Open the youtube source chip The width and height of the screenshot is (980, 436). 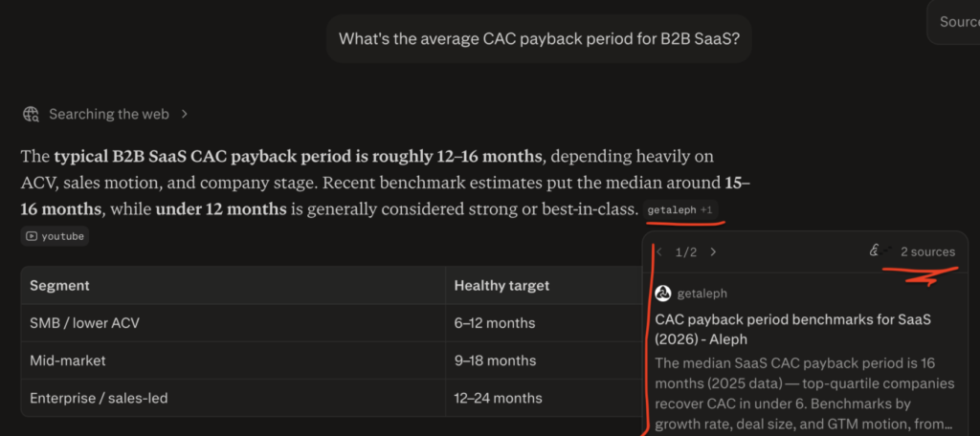[x=55, y=237]
